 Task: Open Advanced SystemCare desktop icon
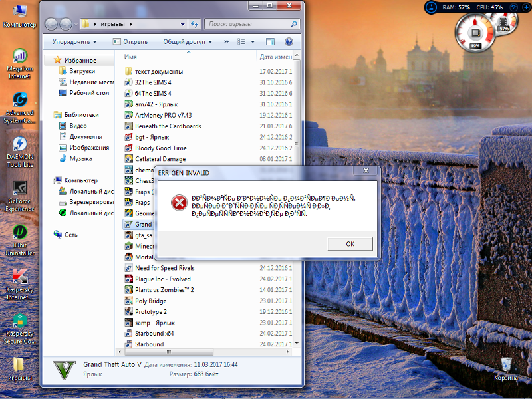pos(19,100)
